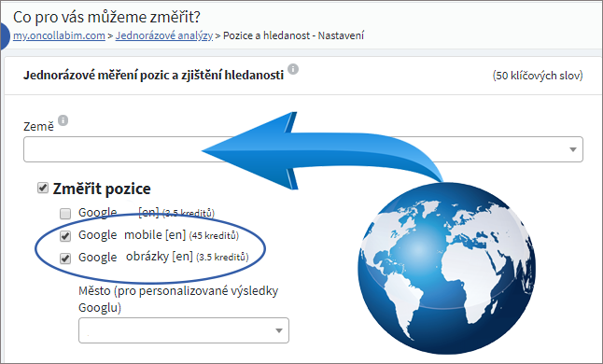Enable the Google [en] 3.5 kreditů checkbox
Screen dimensions: 603x364
pos(65,214)
